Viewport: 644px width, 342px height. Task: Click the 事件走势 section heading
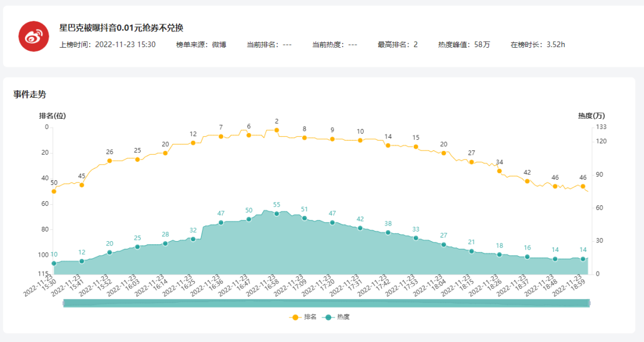point(30,94)
